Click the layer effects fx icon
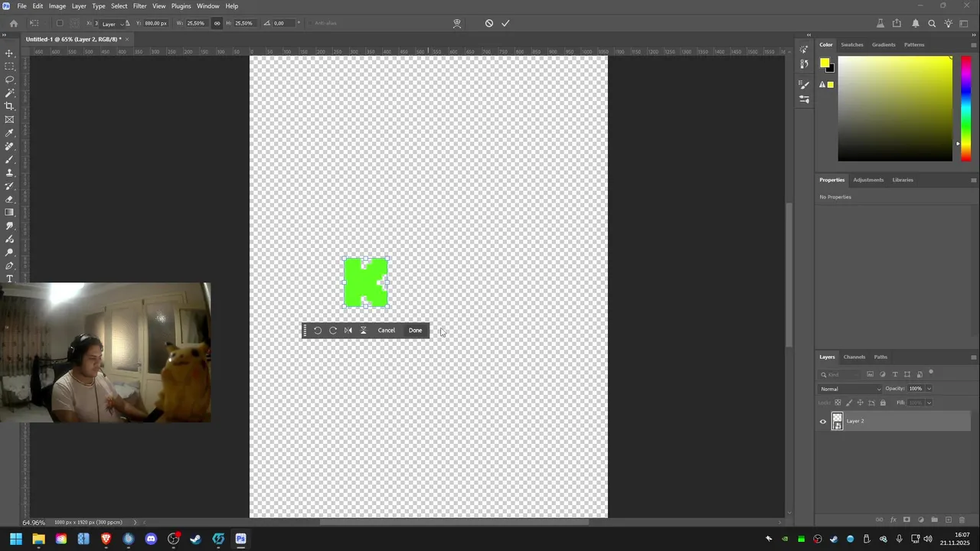 [x=893, y=520]
